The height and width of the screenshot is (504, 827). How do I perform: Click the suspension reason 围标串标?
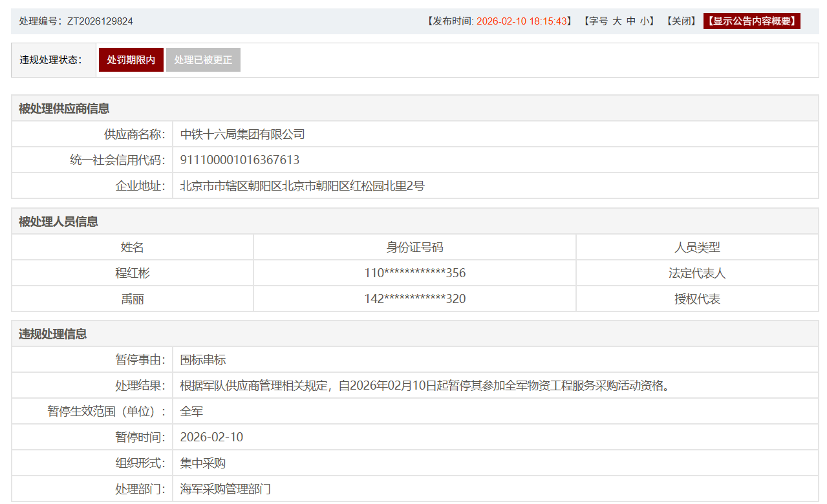click(203, 360)
